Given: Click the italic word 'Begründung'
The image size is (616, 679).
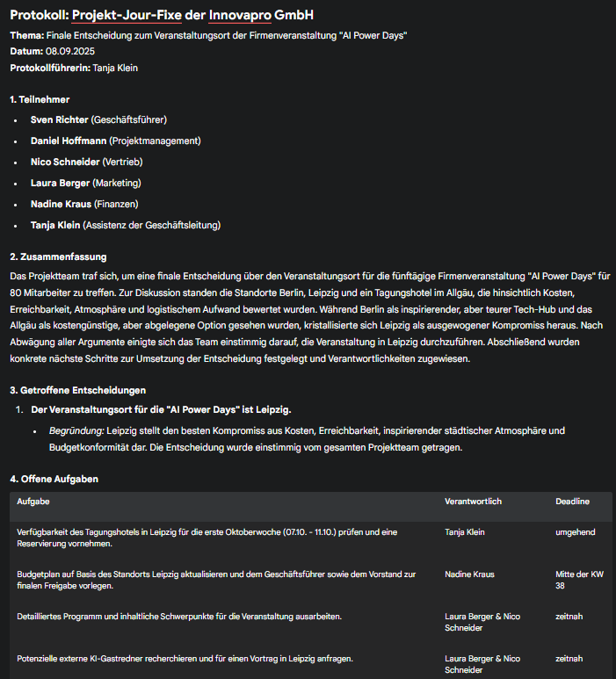Looking at the screenshot, I should coord(76,430).
